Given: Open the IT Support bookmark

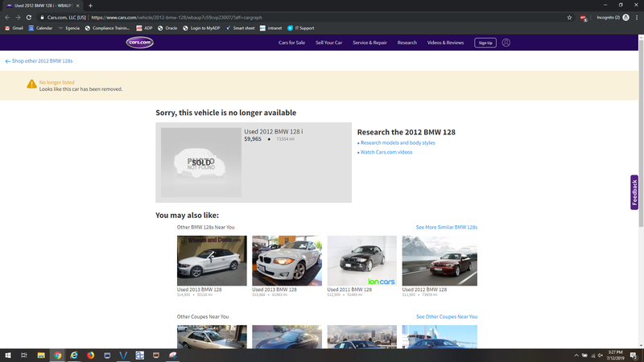Looking at the screenshot, I should coord(300,28).
